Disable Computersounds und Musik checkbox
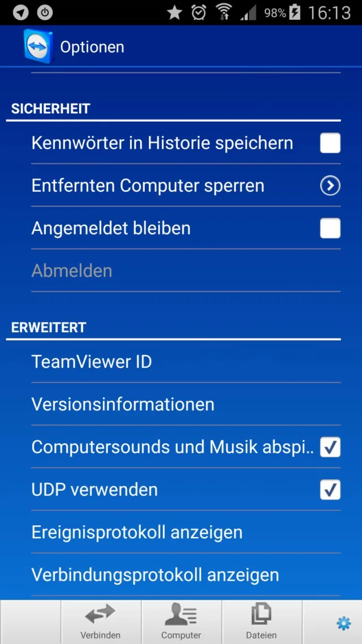This screenshot has width=362, height=644. [x=330, y=448]
